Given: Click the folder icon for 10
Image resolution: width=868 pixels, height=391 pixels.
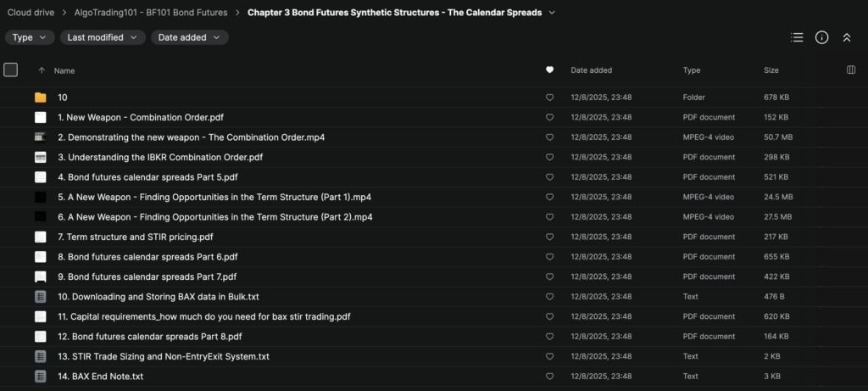Looking at the screenshot, I should pyautogui.click(x=40, y=98).
